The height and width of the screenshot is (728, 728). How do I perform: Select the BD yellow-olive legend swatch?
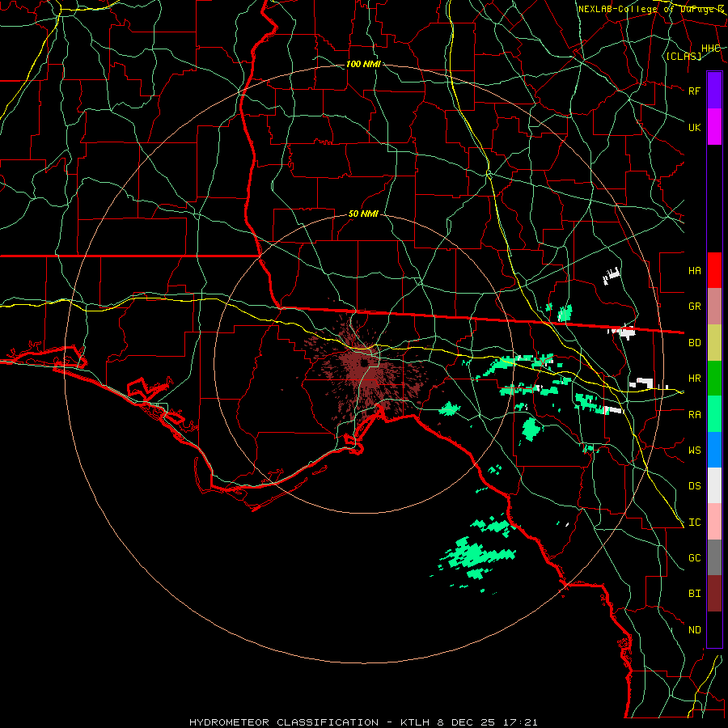click(714, 343)
